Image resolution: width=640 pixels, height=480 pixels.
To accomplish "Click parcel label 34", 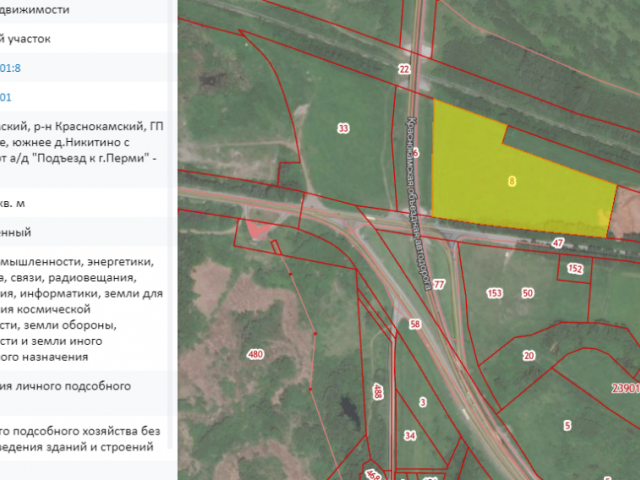I will (x=410, y=436).
